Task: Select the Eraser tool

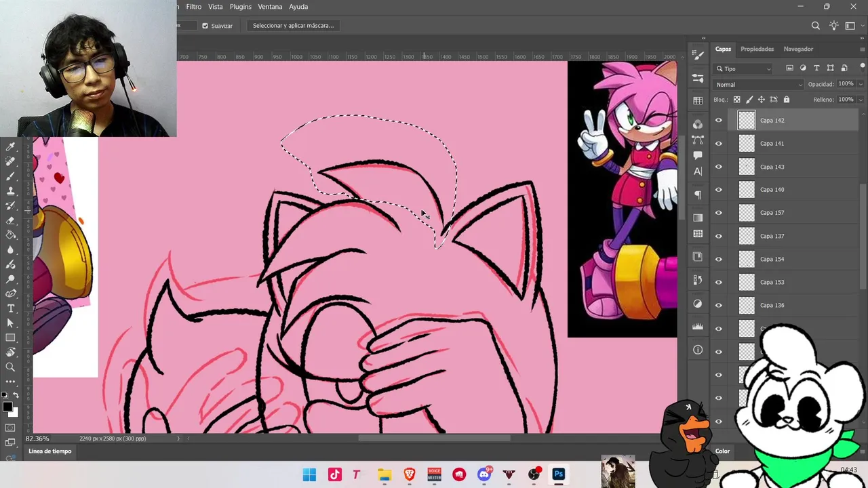Action: [x=10, y=220]
